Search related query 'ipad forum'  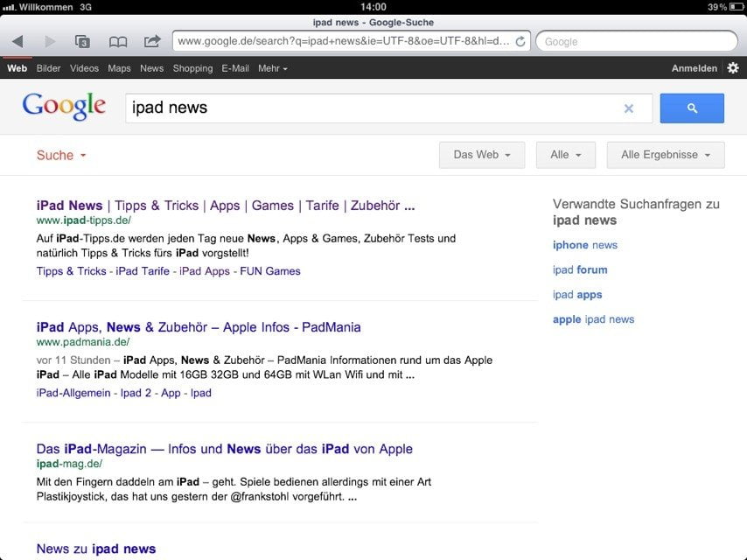pyautogui.click(x=580, y=269)
